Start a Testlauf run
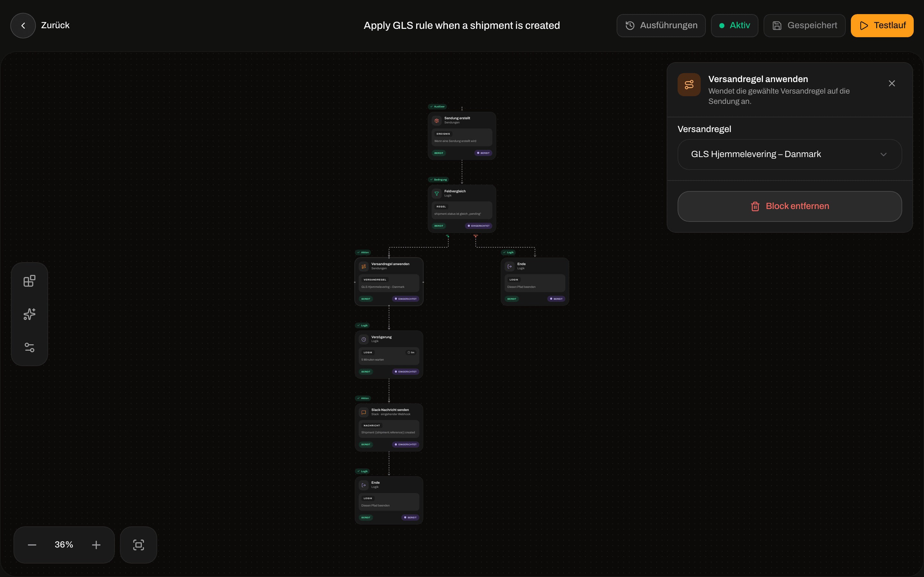This screenshot has height=577, width=924. click(x=882, y=26)
